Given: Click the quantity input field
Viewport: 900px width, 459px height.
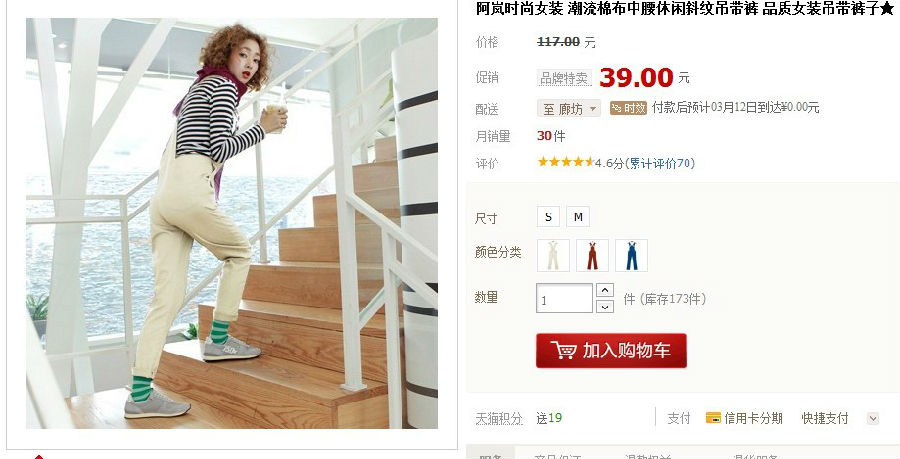Looking at the screenshot, I should (x=564, y=298).
